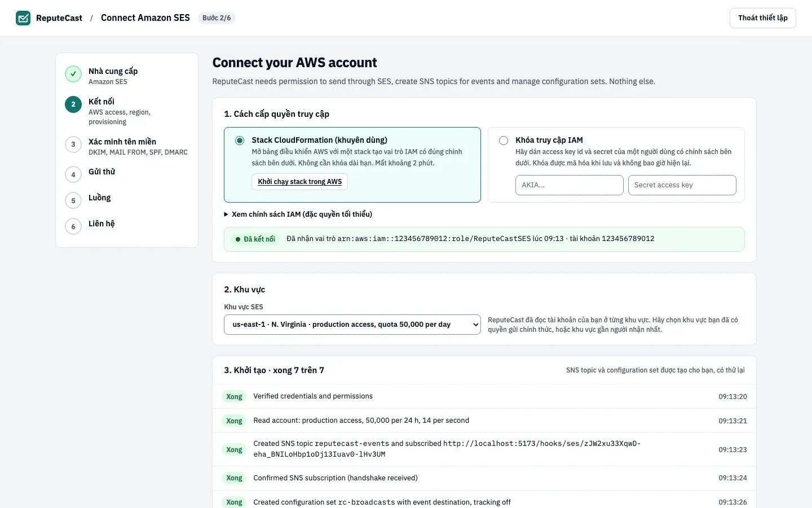This screenshot has height=508, width=812.
Task: Click timestamp 09:13:26
Action: tap(732, 502)
